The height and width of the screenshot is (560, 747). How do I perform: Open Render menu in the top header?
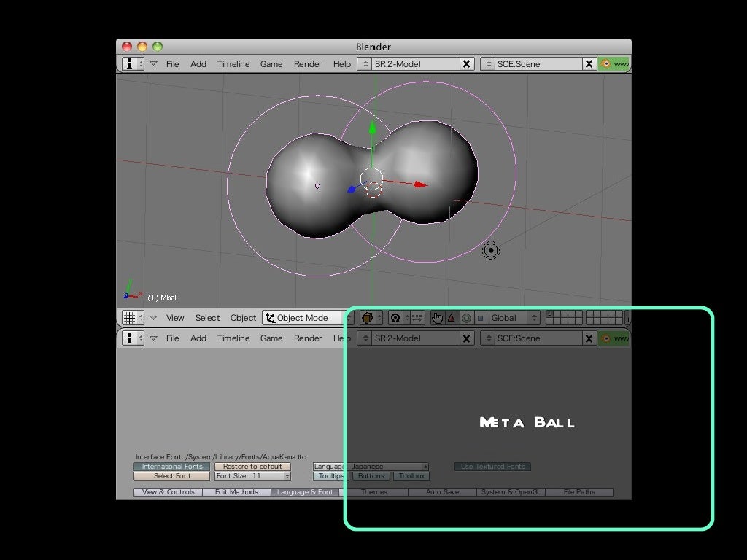pos(308,64)
